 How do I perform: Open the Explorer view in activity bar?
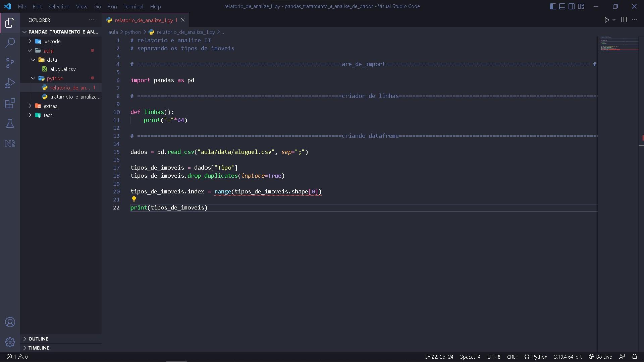10,23
